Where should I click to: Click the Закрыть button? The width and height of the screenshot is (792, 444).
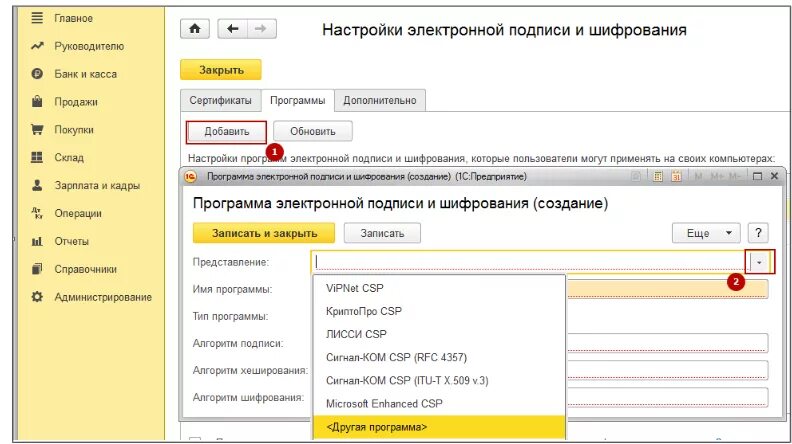[x=221, y=70]
